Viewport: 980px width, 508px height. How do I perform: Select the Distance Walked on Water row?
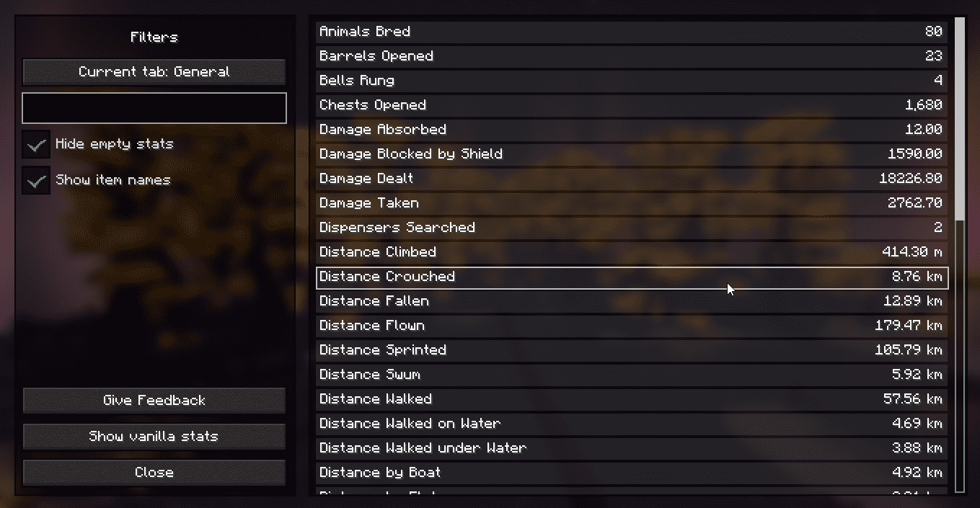tap(632, 424)
